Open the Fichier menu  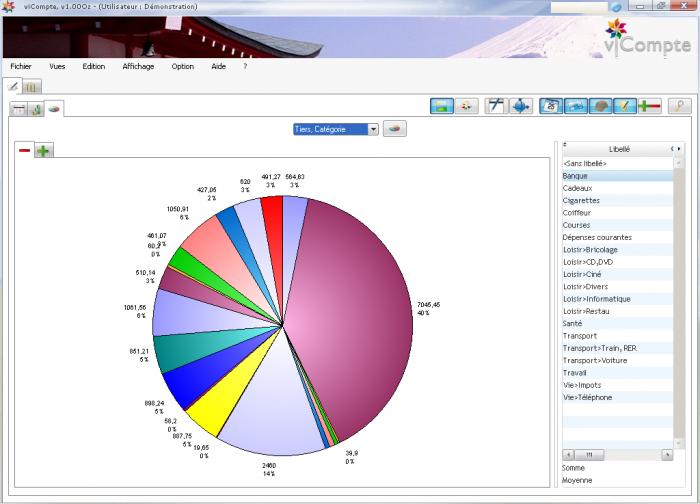[x=20, y=66]
